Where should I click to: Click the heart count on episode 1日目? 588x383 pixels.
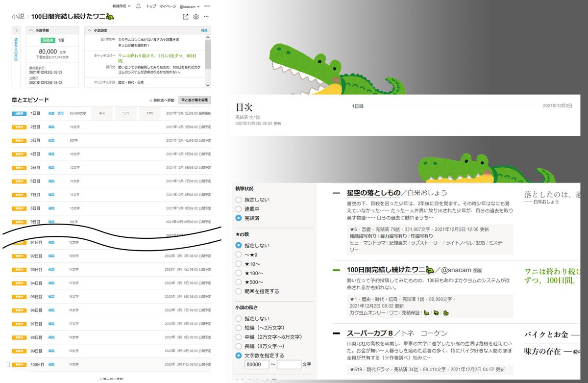click(102, 113)
